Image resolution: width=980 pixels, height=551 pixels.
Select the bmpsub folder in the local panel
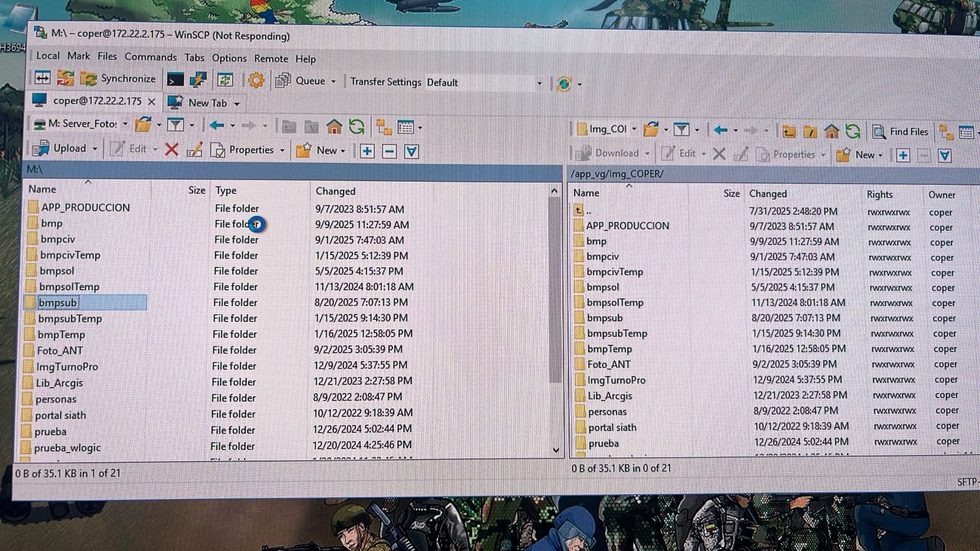click(x=58, y=302)
